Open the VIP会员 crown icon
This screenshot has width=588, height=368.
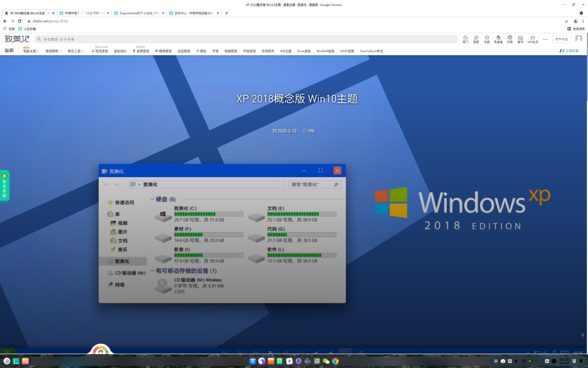(532, 39)
